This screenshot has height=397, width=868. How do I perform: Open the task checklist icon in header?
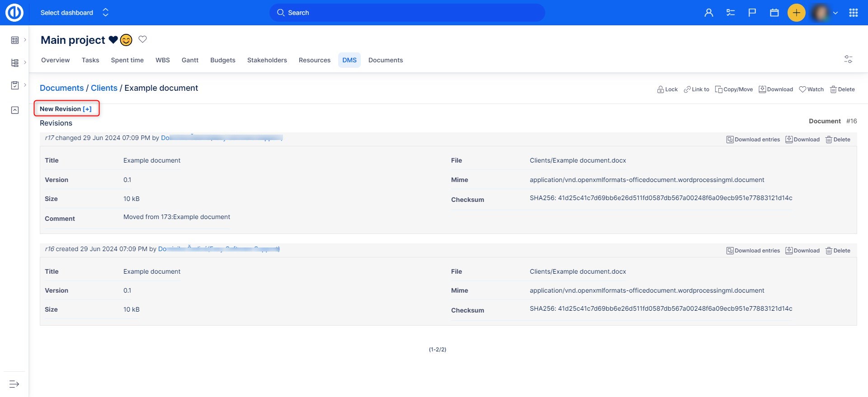point(730,13)
